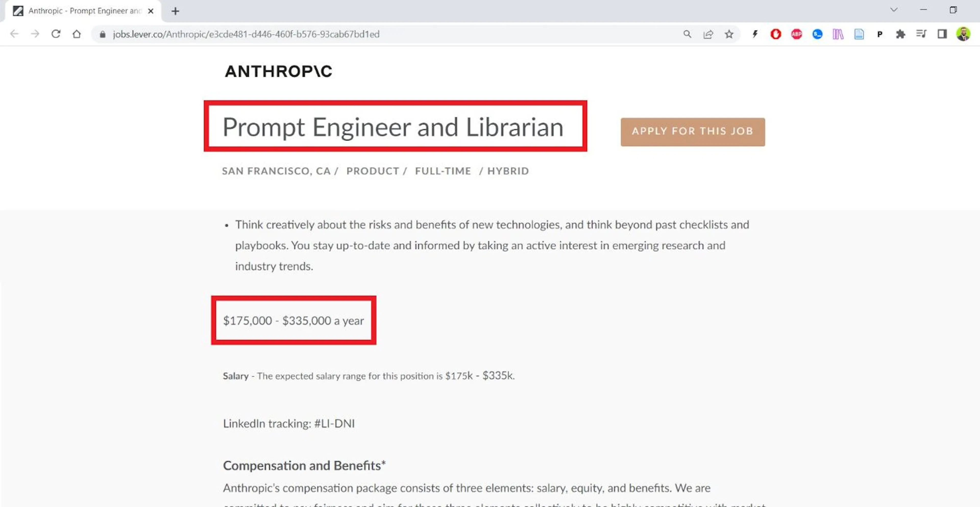Open a new browser tab

[175, 11]
